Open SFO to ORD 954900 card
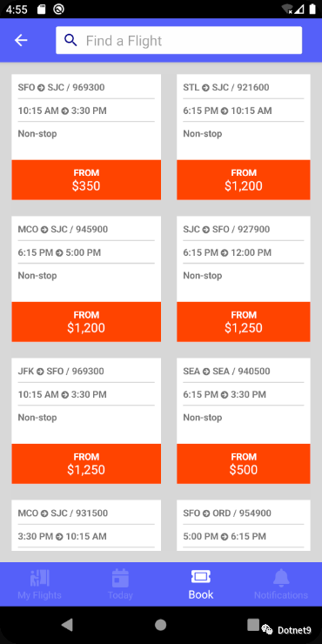322x644 pixels. (244, 526)
